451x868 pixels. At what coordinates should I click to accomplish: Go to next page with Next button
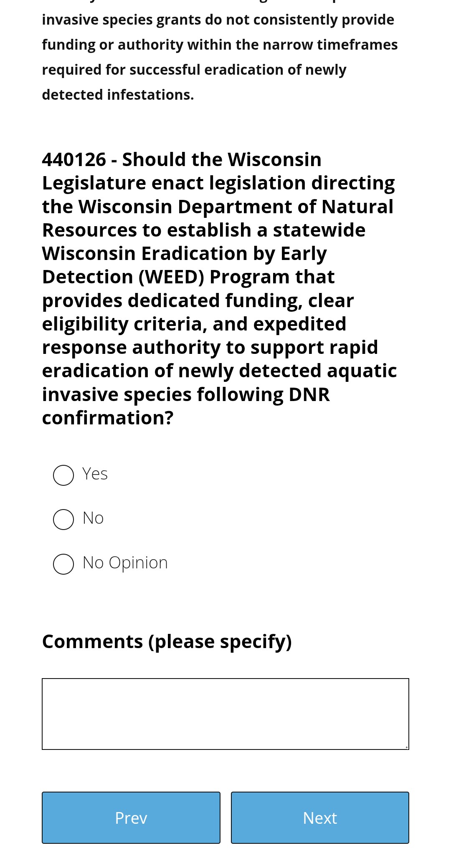[320, 818]
